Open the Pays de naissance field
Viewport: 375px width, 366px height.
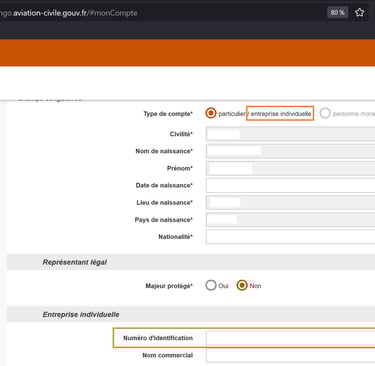click(290, 220)
